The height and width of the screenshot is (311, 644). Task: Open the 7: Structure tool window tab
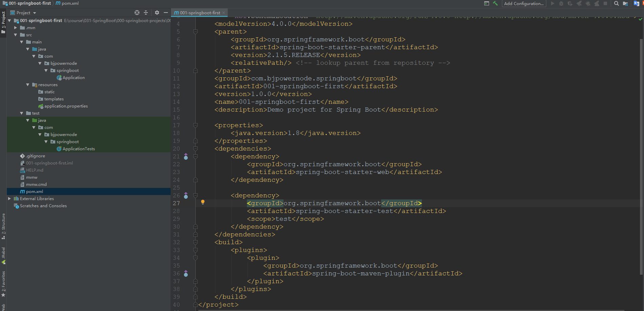(3, 226)
